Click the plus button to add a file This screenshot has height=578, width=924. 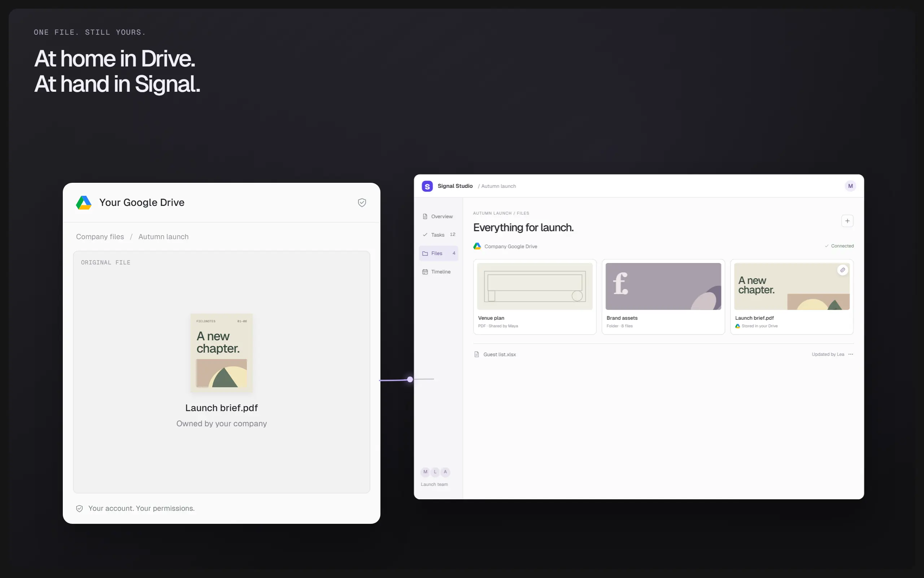pos(847,221)
